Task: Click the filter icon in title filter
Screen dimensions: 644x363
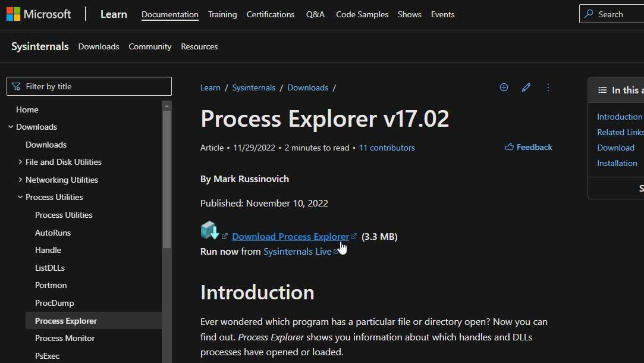Action: pyautogui.click(x=16, y=86)
